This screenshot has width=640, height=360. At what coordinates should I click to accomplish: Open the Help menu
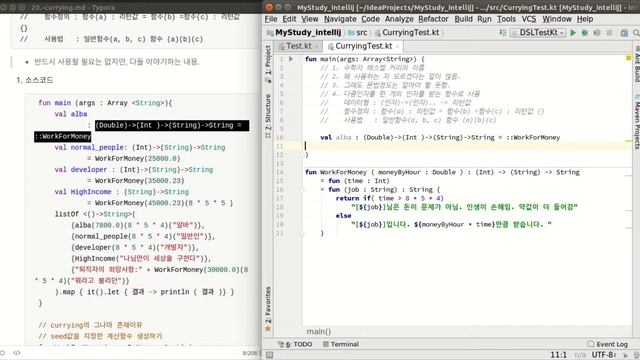584,19
